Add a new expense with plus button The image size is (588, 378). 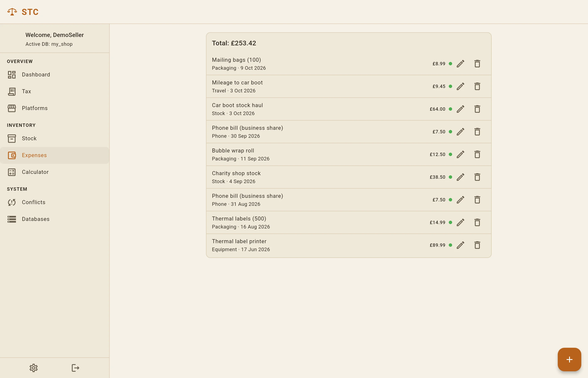pyautogui.click(x=569, y=359)
